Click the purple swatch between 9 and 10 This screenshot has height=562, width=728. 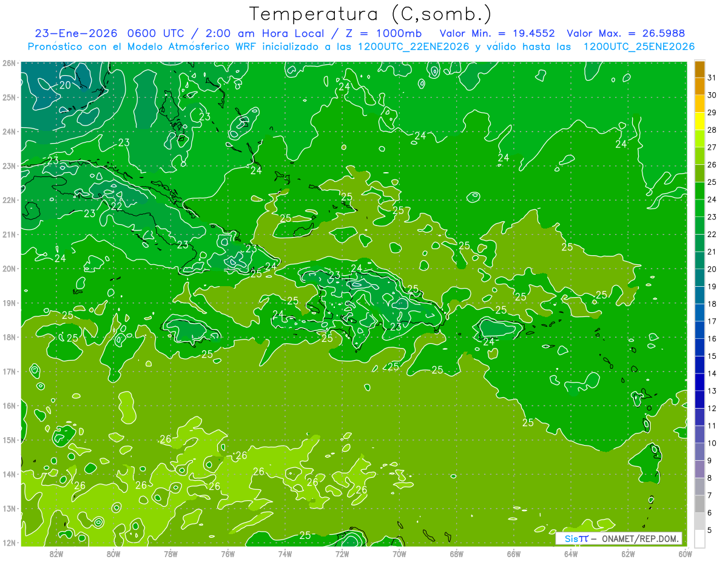tap(699, 452)
